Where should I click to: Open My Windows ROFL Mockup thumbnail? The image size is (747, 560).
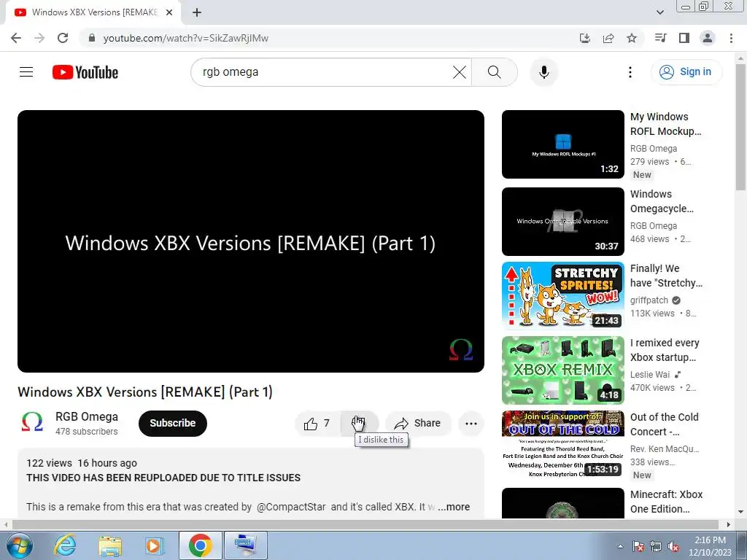pyautogui.click(x=562, y=144)
